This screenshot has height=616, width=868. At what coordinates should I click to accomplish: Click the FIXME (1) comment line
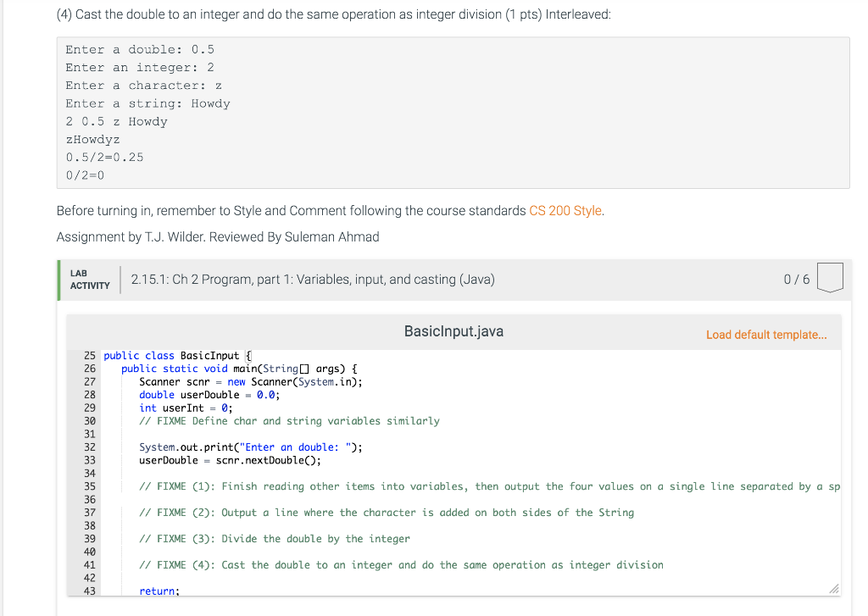(489, 486)
